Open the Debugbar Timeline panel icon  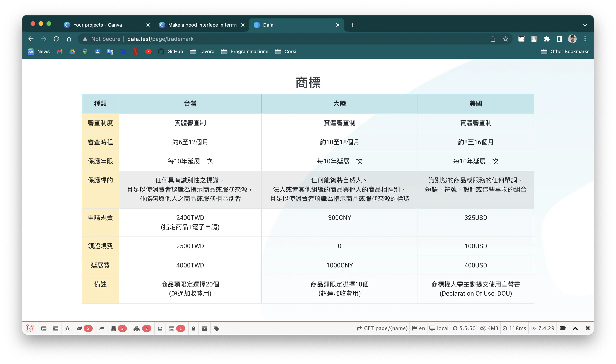(x=56, y=329)
